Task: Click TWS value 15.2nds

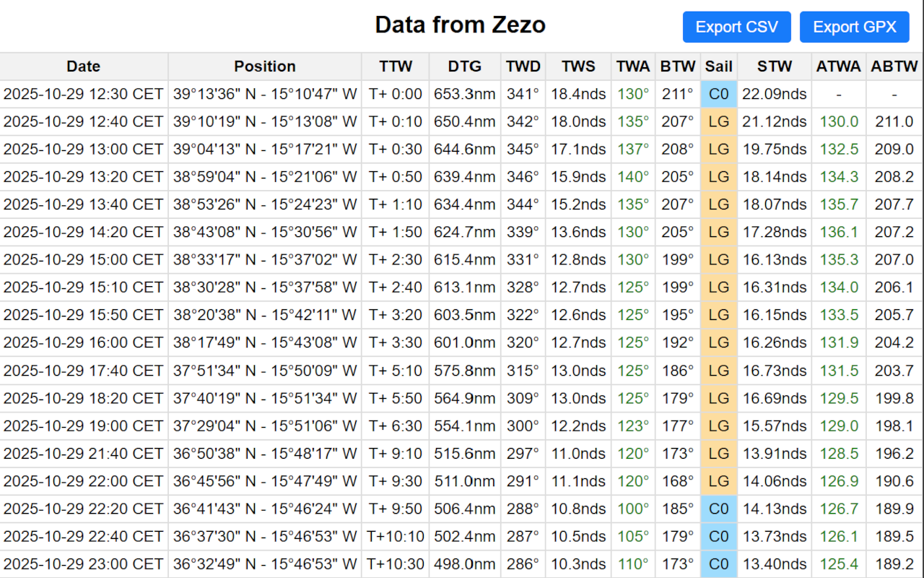Action: pos(579,204)
